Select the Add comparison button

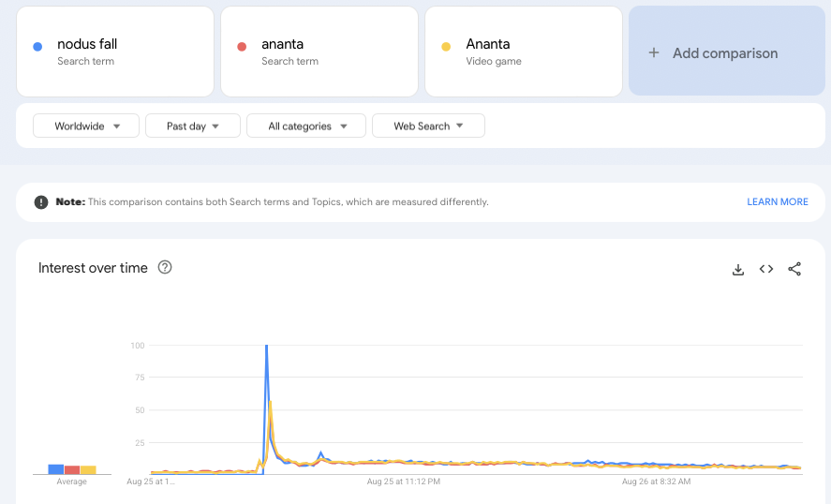pyautogui.click(x=727, y=52)
